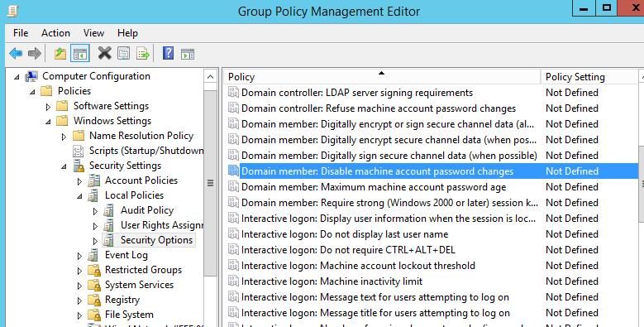Screen dimensions: 644x327
Task: Expand the Audit Policy node
Action: [x=95, y=211]
